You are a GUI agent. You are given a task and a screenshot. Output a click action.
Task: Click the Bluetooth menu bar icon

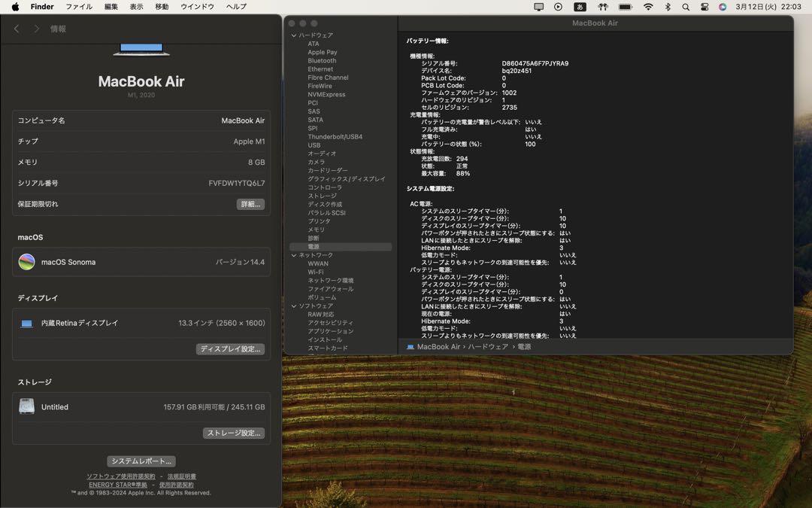click(x=668, y=7)
